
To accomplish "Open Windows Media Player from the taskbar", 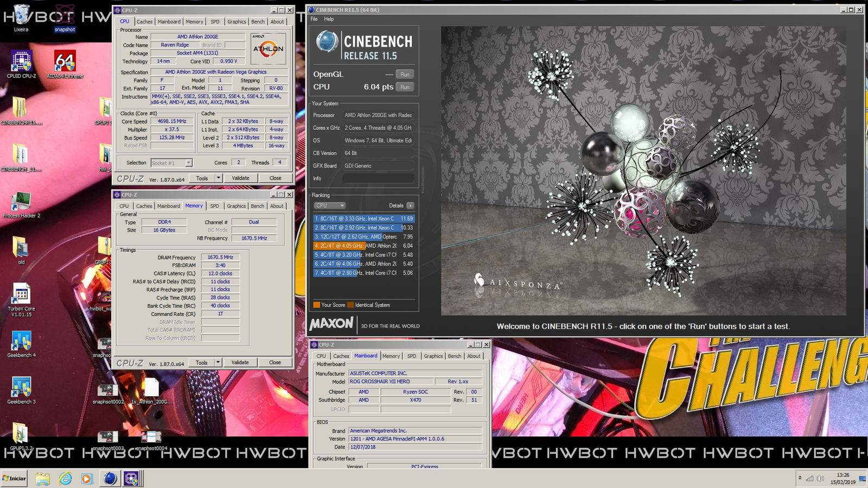I will tap(87, 478).
